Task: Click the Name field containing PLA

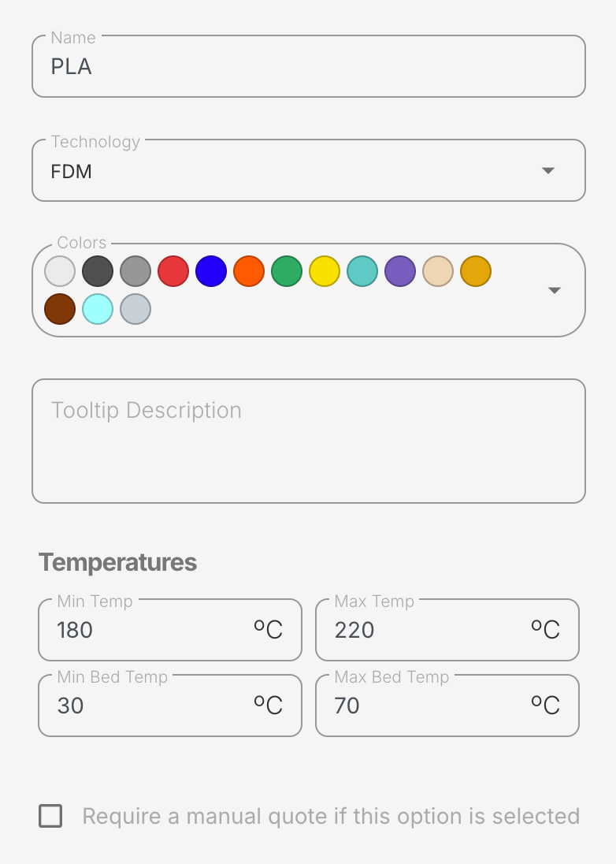Action: (308, 67)
